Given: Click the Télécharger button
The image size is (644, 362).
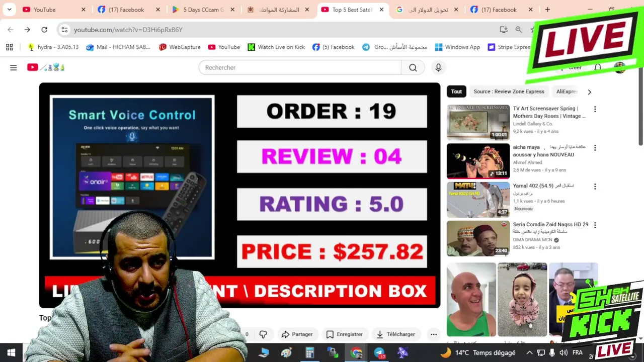Looking at the screenshot, I should (395, 334).
